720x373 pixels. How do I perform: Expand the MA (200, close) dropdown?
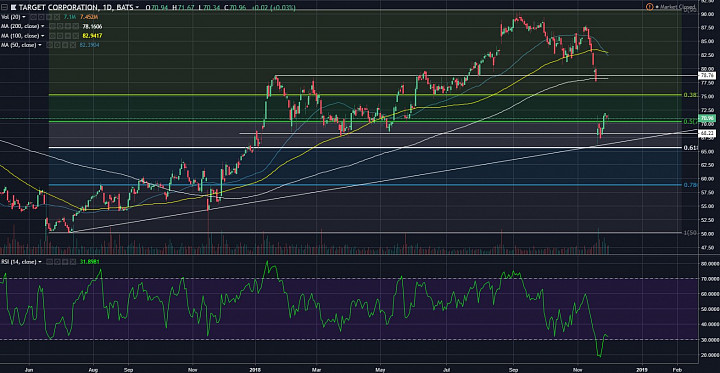(43, 27)
